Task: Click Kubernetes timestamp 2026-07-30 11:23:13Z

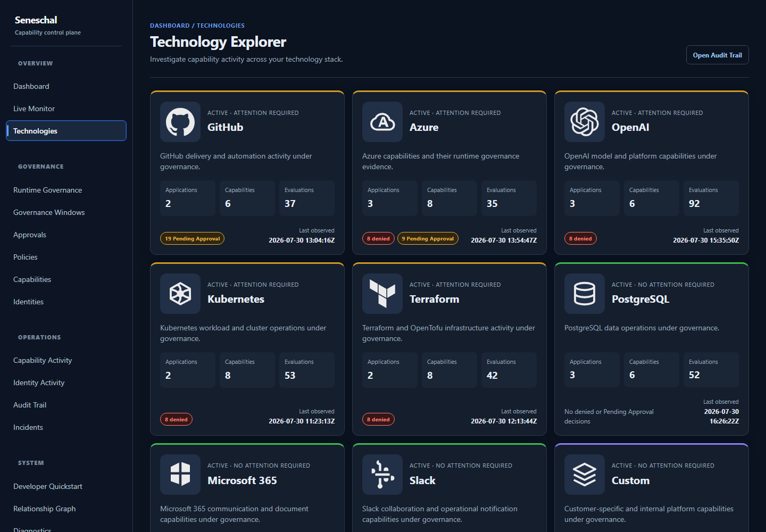Action: pyautogui.click(x=302, y=421)
